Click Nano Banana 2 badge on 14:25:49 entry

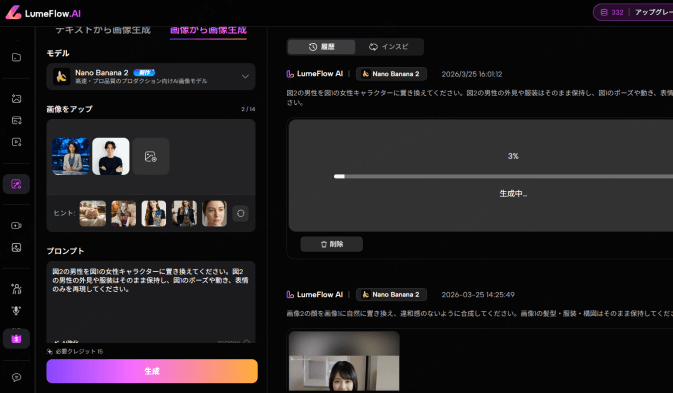(391, 294)
